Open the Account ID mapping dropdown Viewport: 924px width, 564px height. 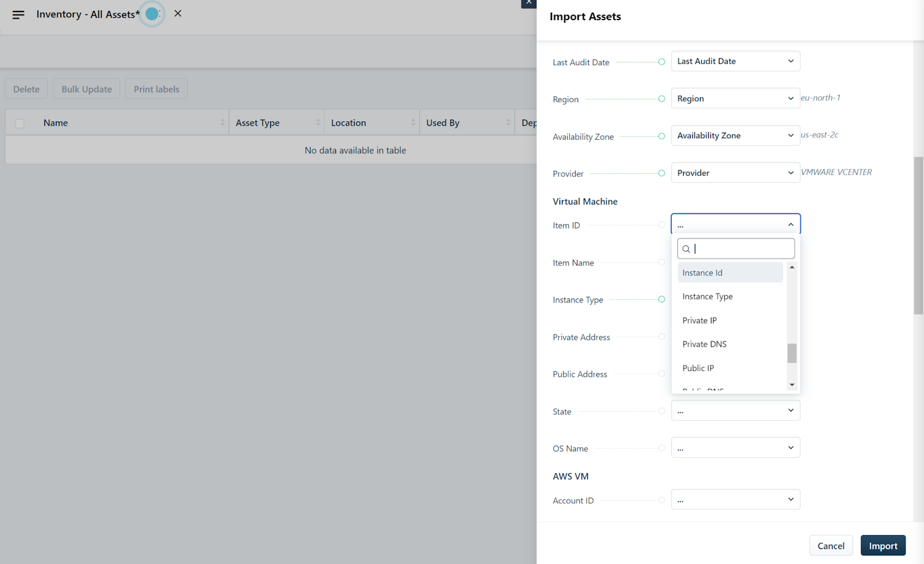coord(735,499)
